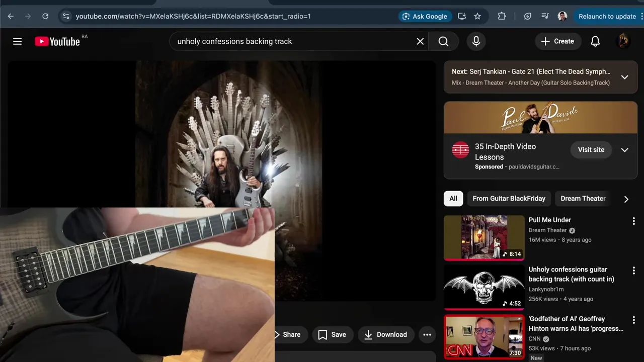Image resolution: width=644 pixels, height=362 pixels.
Task: Open Pull Me Under video title
Action: click(549, 220)
